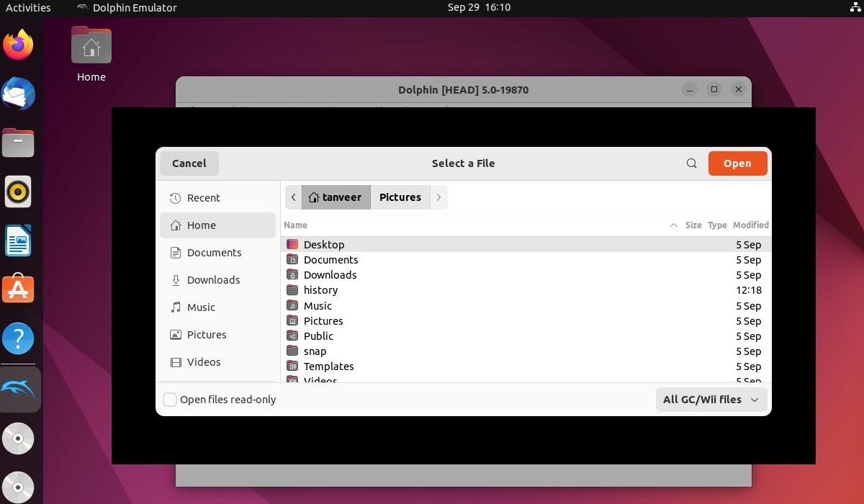This screenshot has height=504, width=864.
Task: Select the Pictures breadcrumb segment
Action: click(400, 197)
